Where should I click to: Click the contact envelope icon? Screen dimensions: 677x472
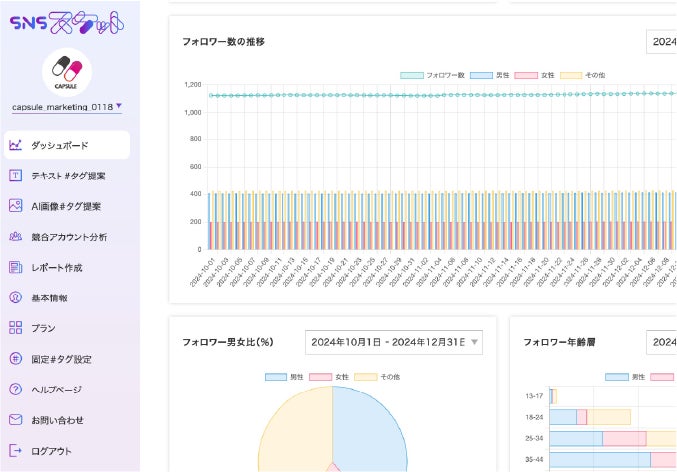pyautogui.click(x=16, y=420)
